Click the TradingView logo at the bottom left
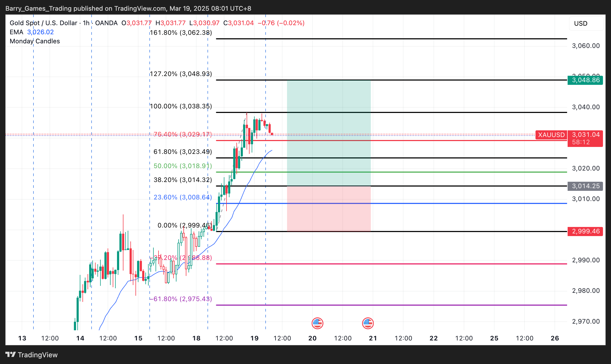 [x=31, y=355]
